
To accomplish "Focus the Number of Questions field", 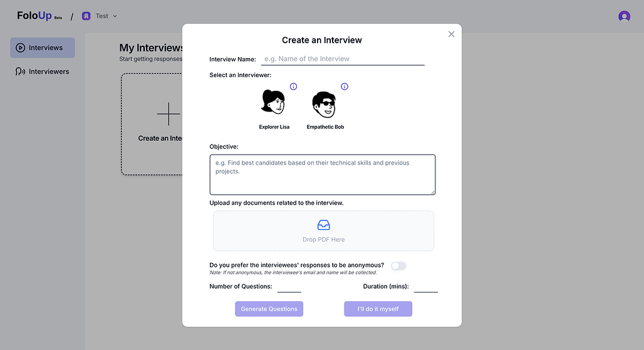I will click(289, 287).
